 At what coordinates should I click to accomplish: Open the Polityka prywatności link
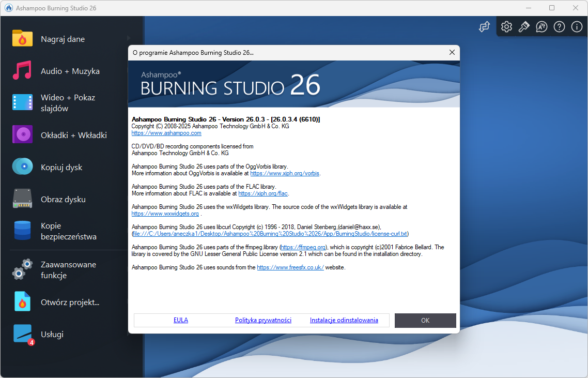pyautogui.click(x=263, y=320)
